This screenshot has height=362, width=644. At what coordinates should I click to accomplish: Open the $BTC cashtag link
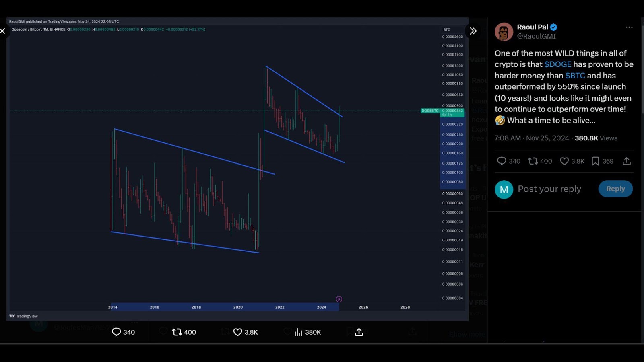575,76
